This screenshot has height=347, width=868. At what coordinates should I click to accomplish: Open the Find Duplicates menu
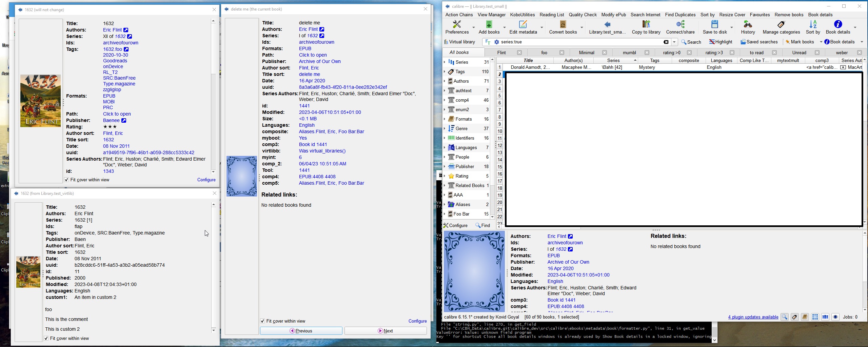680,15
